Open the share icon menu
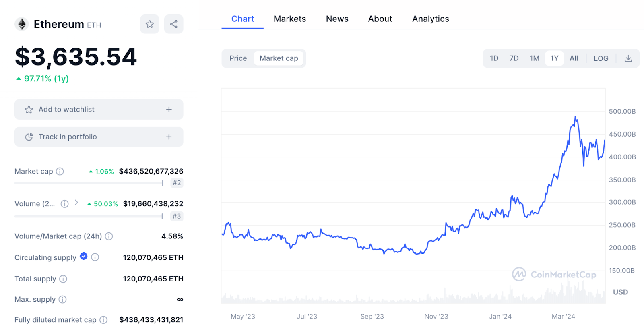This screenshot has width=644, height=327. 174,24
